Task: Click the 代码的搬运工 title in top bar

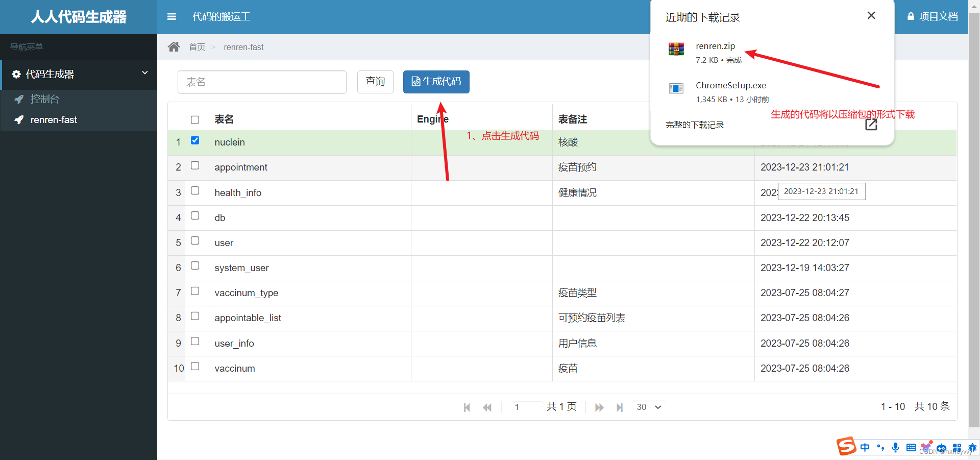Action: pyautogui.click(x=220, y=16)
